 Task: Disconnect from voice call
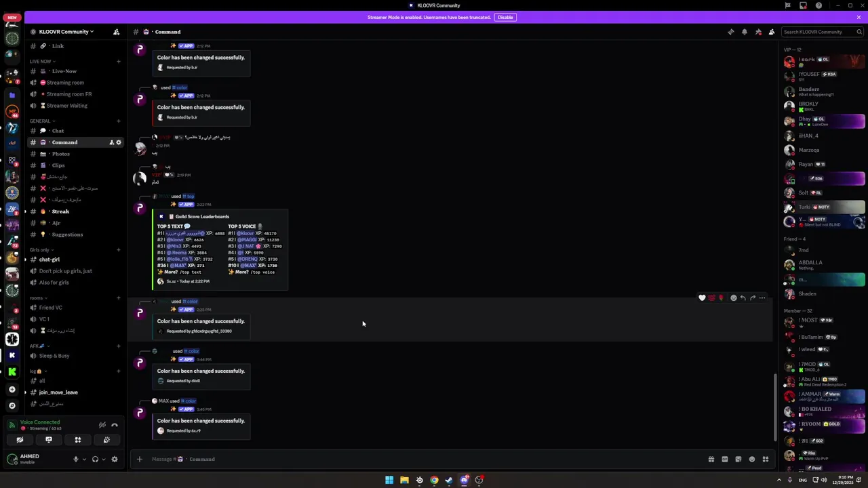click(x=115, y=425)
